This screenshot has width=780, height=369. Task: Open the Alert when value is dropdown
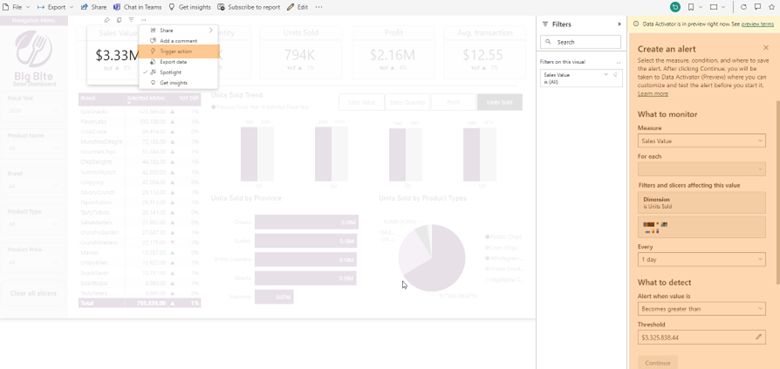click(x=701, y=309)
